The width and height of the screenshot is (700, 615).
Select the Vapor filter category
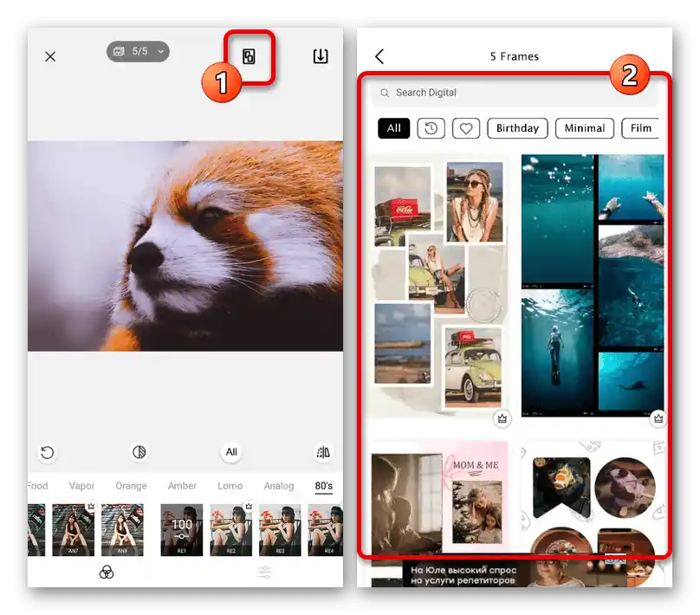click(x=81, y=486)
